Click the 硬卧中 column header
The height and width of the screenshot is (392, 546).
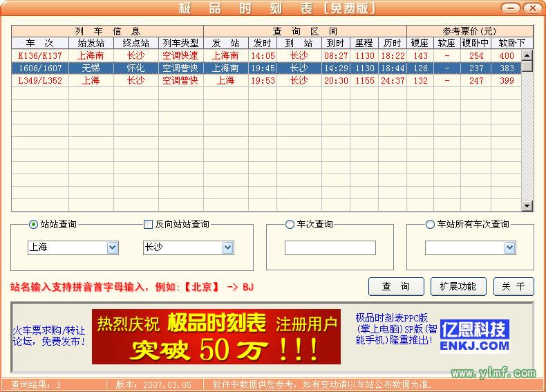pos(476,43)
